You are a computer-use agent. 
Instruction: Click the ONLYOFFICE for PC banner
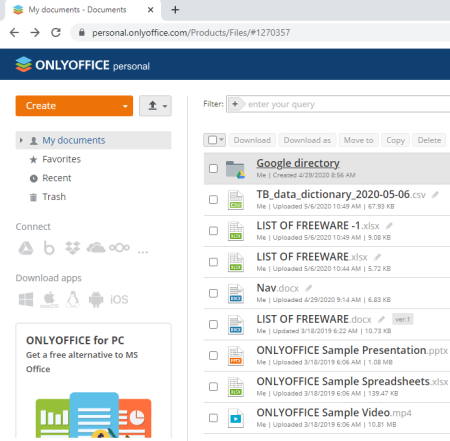pos(94,380)
